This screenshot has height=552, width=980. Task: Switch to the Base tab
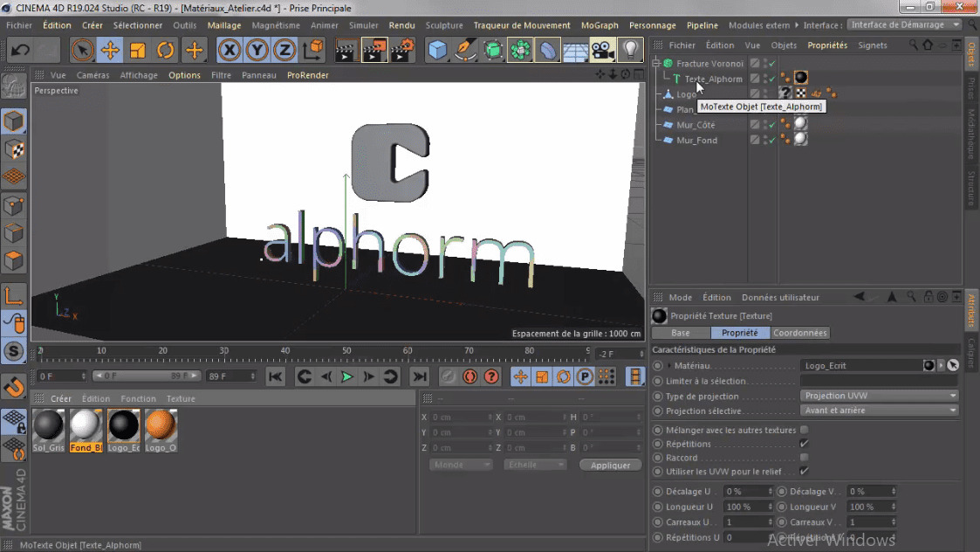pyautogui.click(x=681, y=333)
